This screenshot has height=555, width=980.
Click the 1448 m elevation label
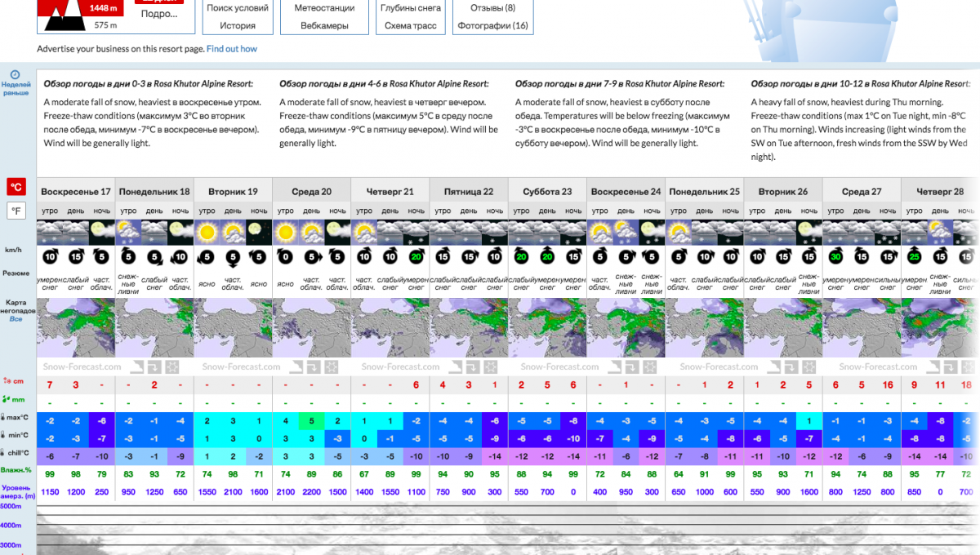coord(103,9)
